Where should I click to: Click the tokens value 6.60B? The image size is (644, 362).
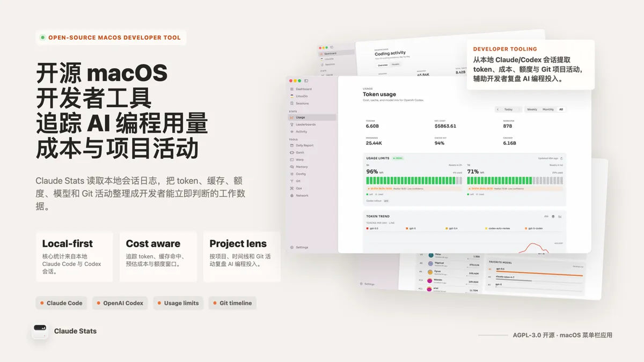(372, 126)
